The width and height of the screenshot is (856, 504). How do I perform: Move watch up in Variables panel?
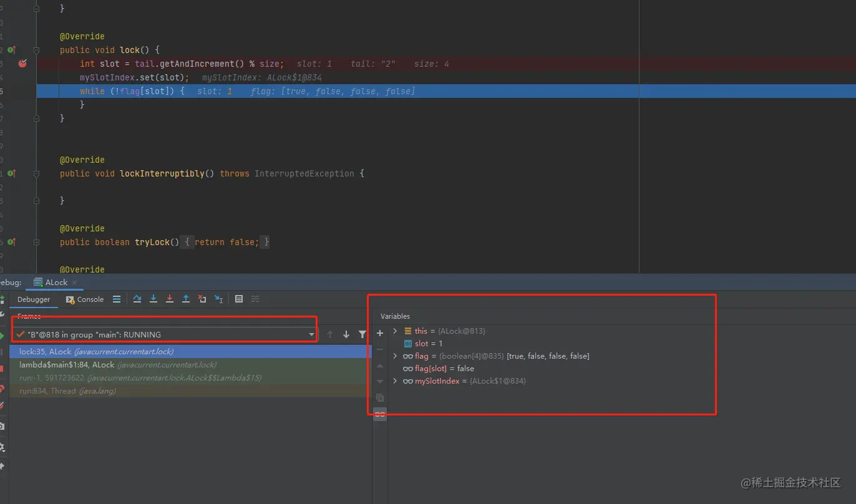tap(380, 366)
